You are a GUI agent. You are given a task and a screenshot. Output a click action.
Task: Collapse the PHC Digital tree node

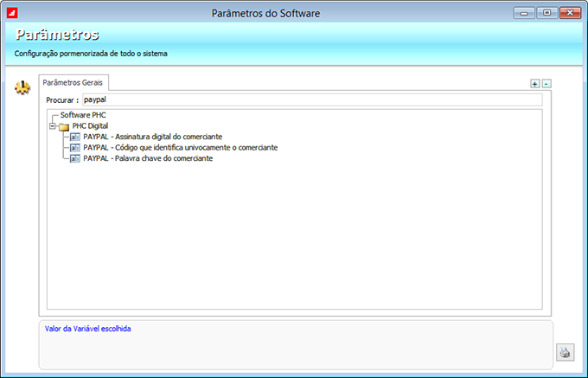(53, 126)
